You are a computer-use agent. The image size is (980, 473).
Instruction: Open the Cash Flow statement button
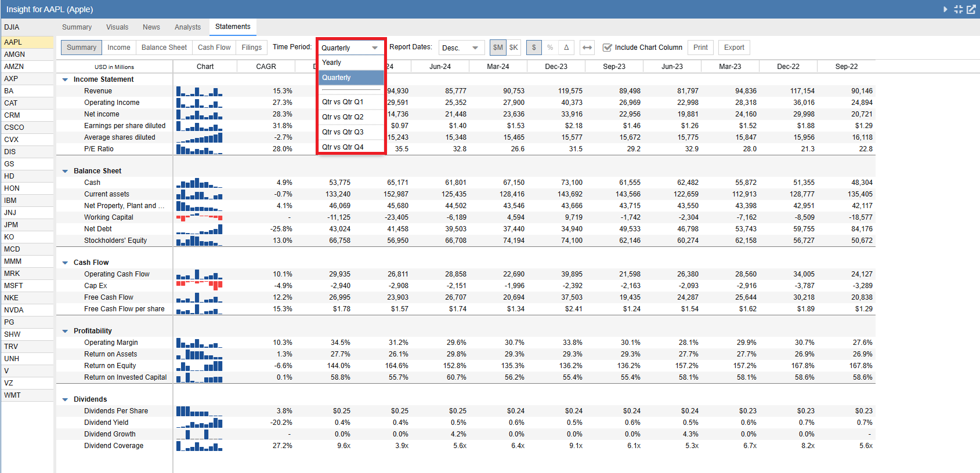tap(214, 48)
